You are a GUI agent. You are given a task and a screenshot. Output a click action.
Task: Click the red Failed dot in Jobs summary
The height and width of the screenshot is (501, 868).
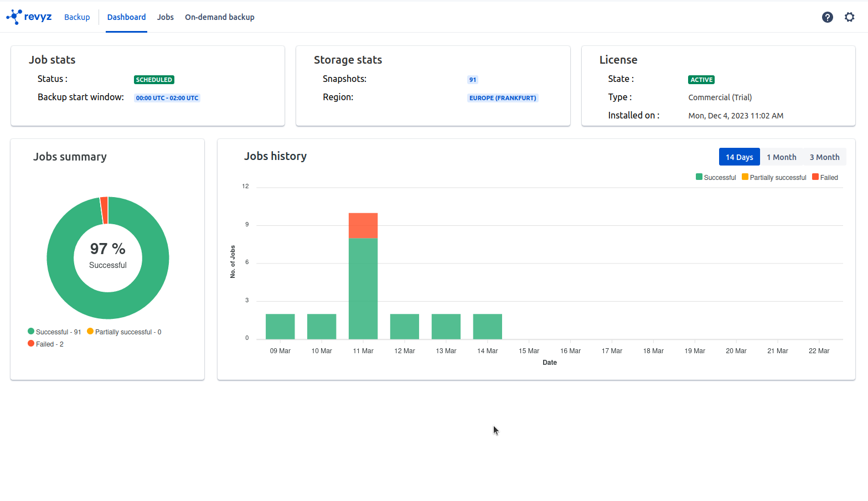point(31,344)
